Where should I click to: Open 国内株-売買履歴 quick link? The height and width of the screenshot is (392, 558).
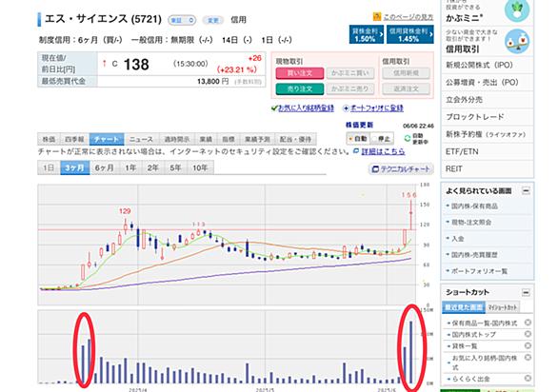point(474,255)
